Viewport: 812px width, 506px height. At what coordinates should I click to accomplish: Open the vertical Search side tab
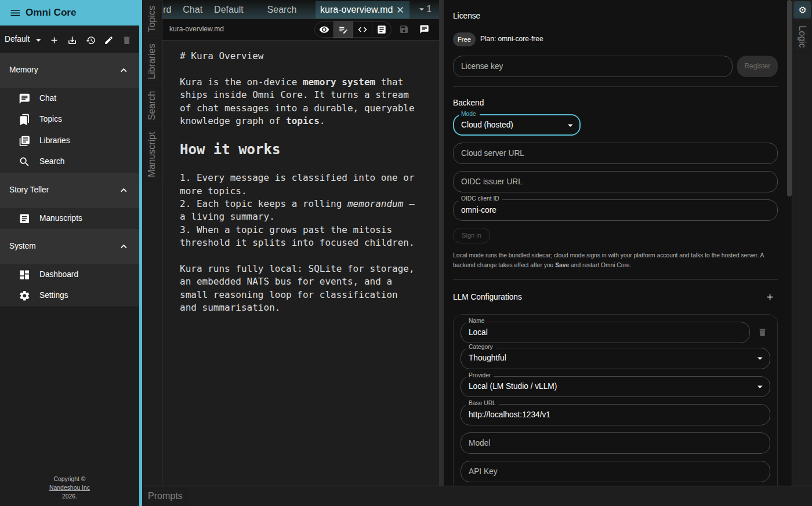[x=152, y=105]
